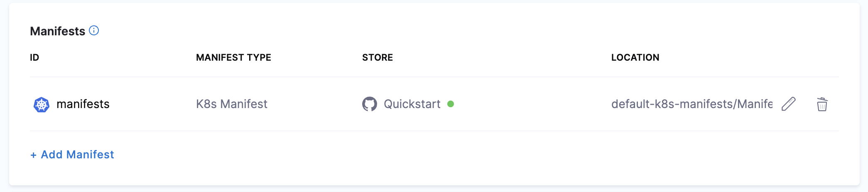The height and width of the screenshot is (192, 868).
Task: Click the default-k8s-manifests location path
Action: point(691,104)
